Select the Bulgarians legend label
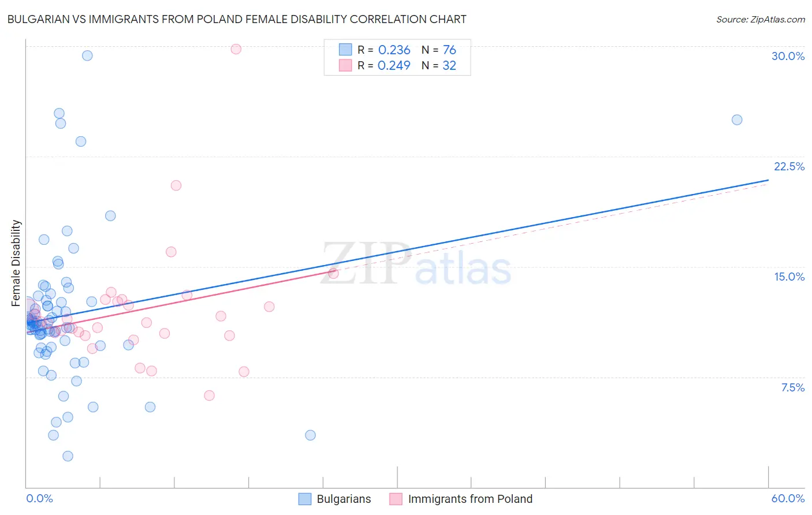This screenshot has width=812, height=515. click(344, 499)
